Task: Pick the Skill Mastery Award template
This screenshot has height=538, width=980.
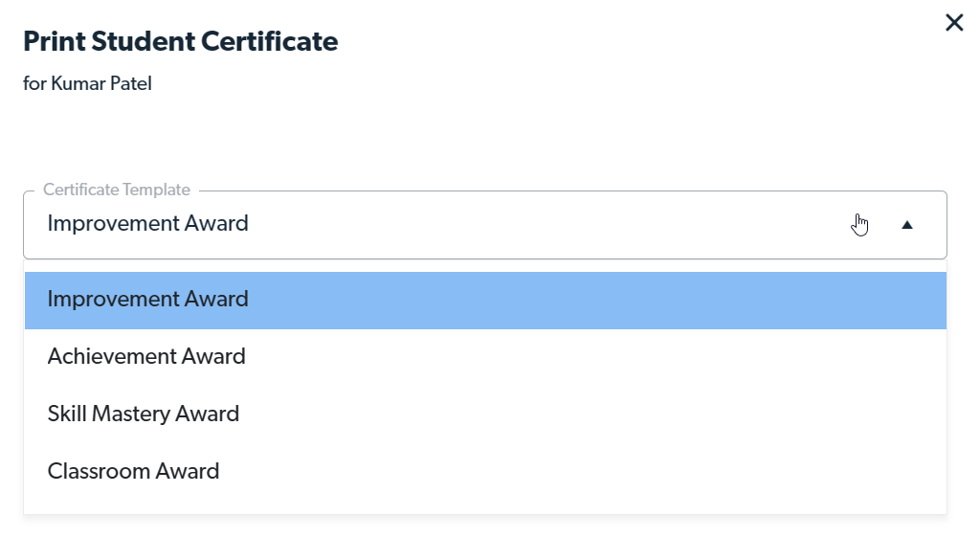Action: [144, 415]
